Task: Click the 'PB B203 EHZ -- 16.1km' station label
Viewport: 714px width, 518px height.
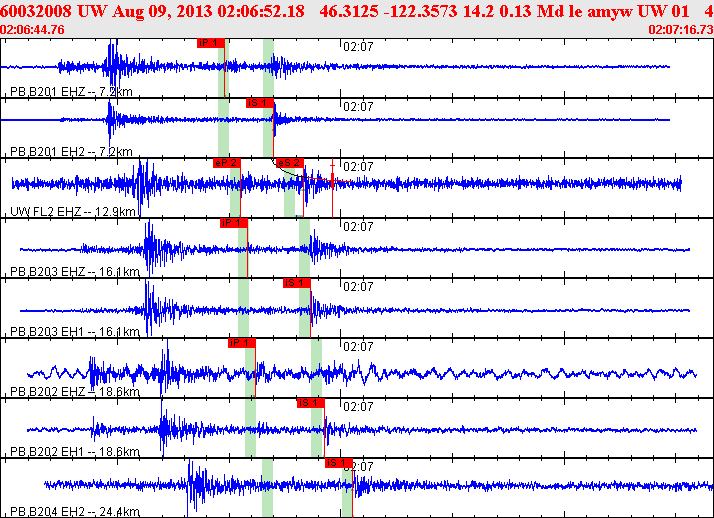Action: click(75, 272)
